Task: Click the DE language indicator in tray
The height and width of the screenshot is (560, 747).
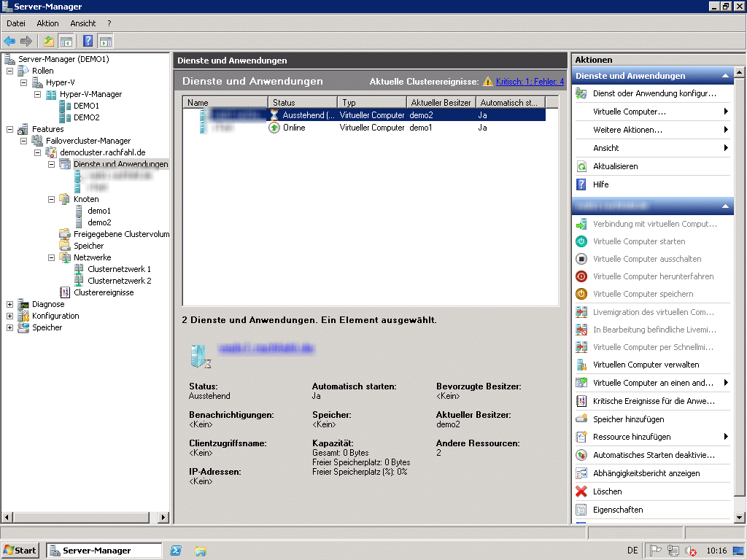Action: (x=632, y=551)
